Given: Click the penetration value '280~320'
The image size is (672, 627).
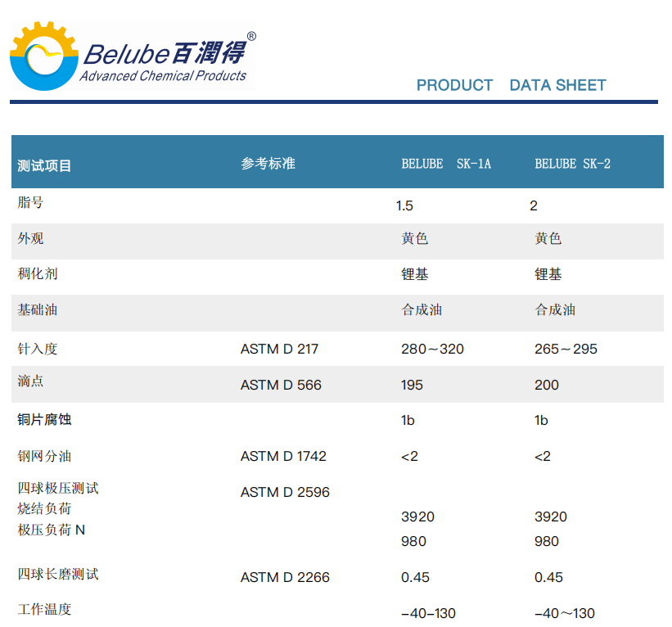Looking at the screenshot, I should (432, 350).
